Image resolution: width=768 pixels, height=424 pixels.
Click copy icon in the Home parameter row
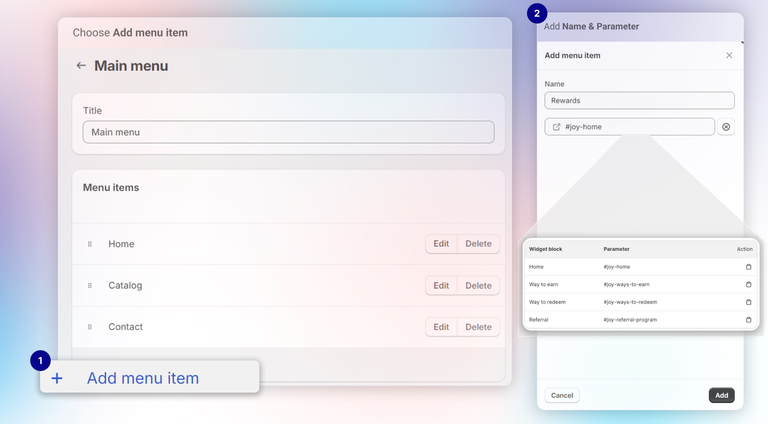click(748, 267)
